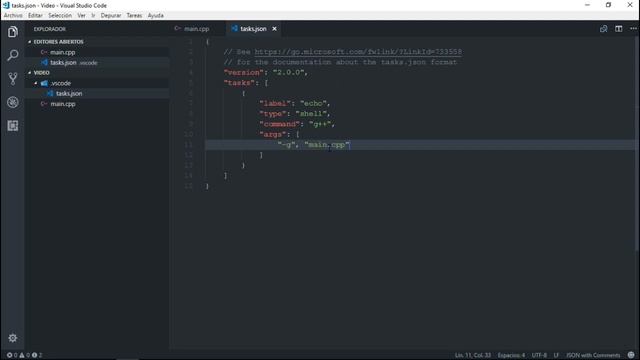
Task: Open the go.microsoft.com fwlink URL
Action: pyautogui.click(x=358, y=52)
